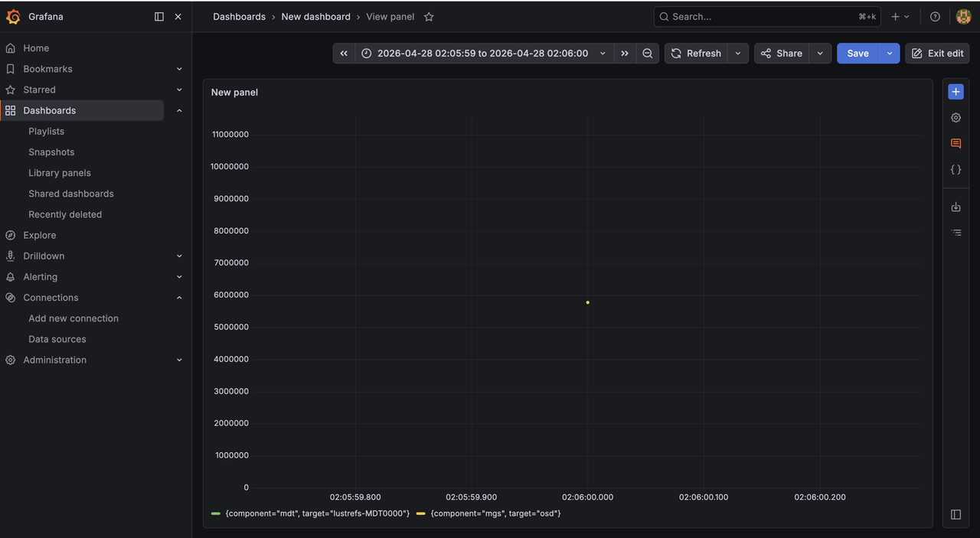Expand the Administration section chevron
The width and height of the screenshot is (980, 538).
[179, 360]
